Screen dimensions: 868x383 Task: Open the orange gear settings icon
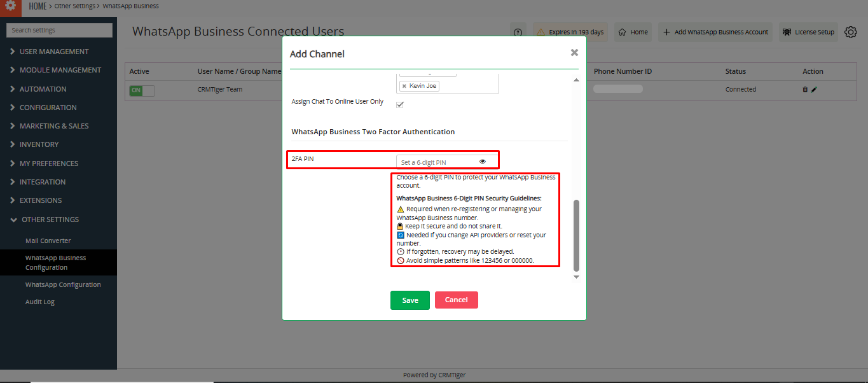[x=11, y=6]
